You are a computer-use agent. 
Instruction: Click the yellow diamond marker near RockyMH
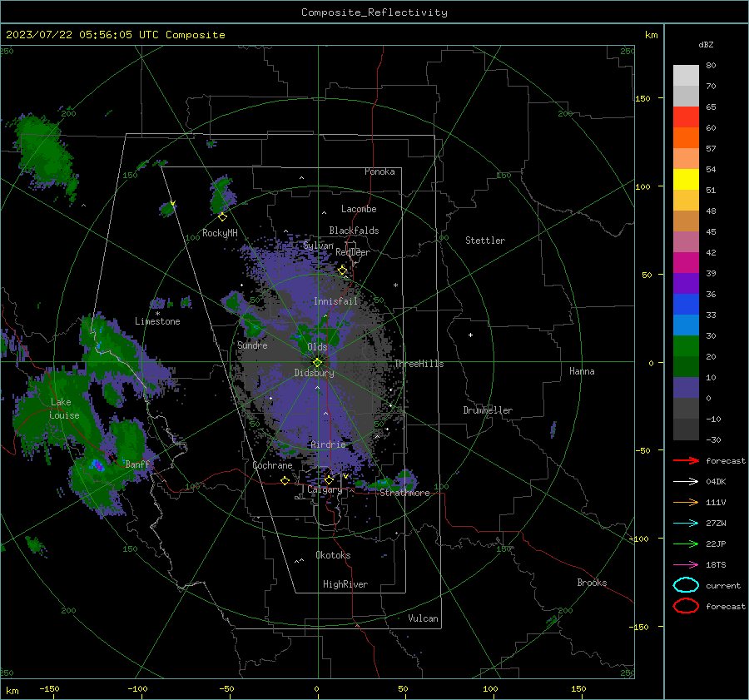point(222,217)
